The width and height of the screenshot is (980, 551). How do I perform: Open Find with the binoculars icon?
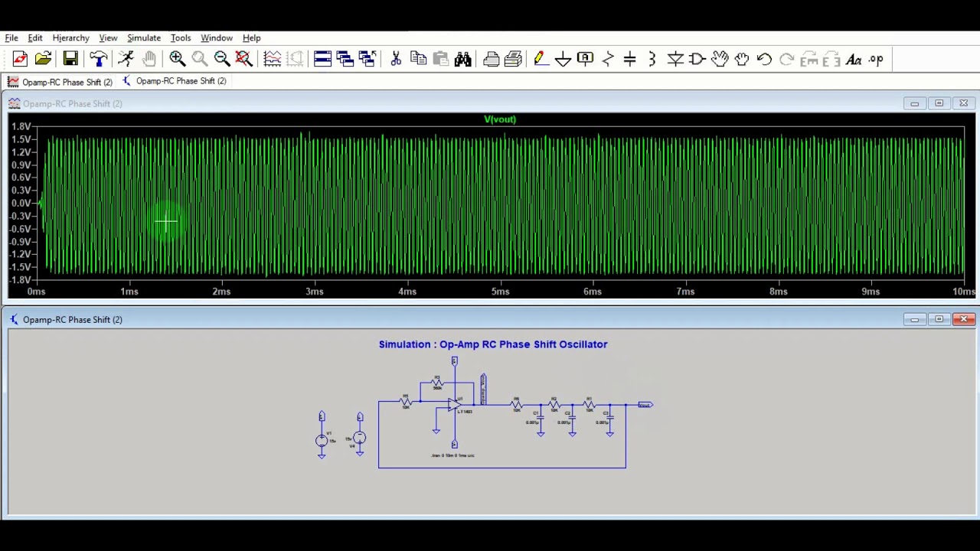click(x=462, y=59)
